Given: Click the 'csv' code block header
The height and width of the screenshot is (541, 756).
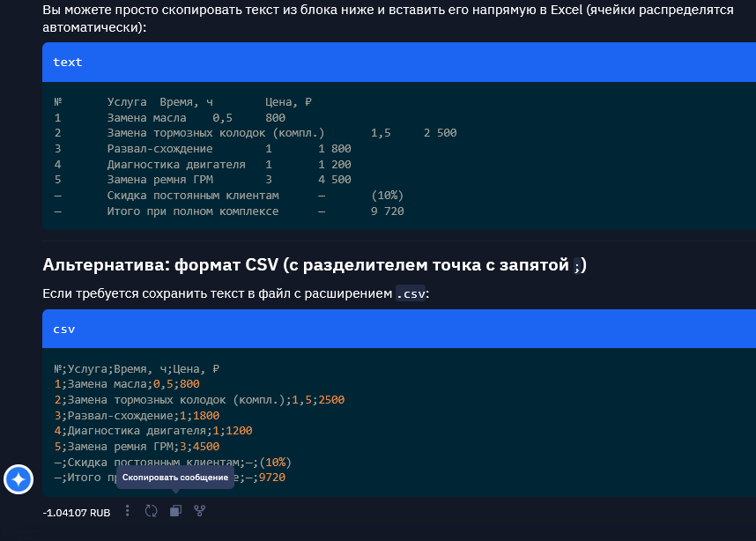Looking at the screenshot, I should [399, 329].
